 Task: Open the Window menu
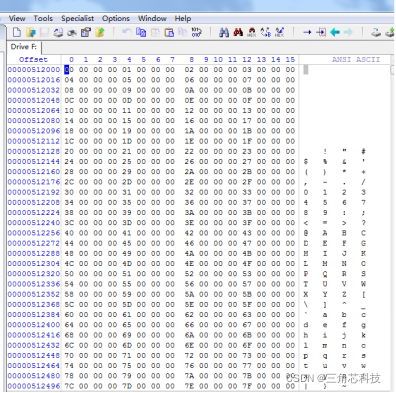[152, 19]
